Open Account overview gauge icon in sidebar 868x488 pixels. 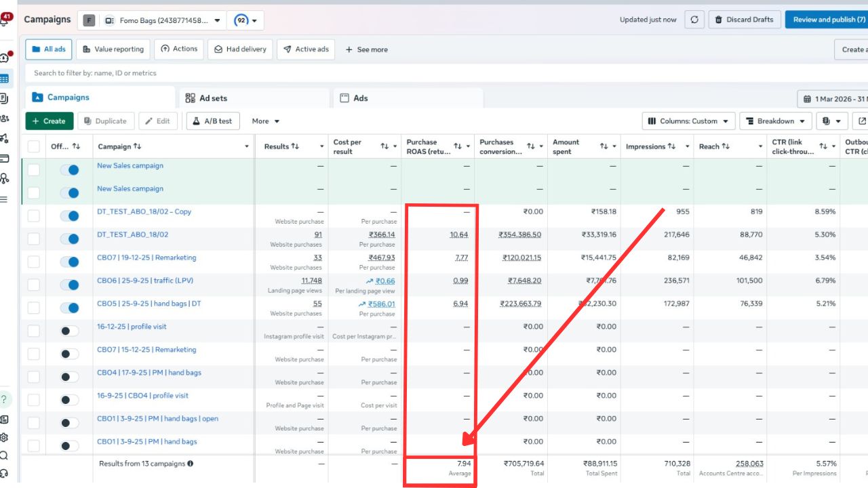point(5,58)
